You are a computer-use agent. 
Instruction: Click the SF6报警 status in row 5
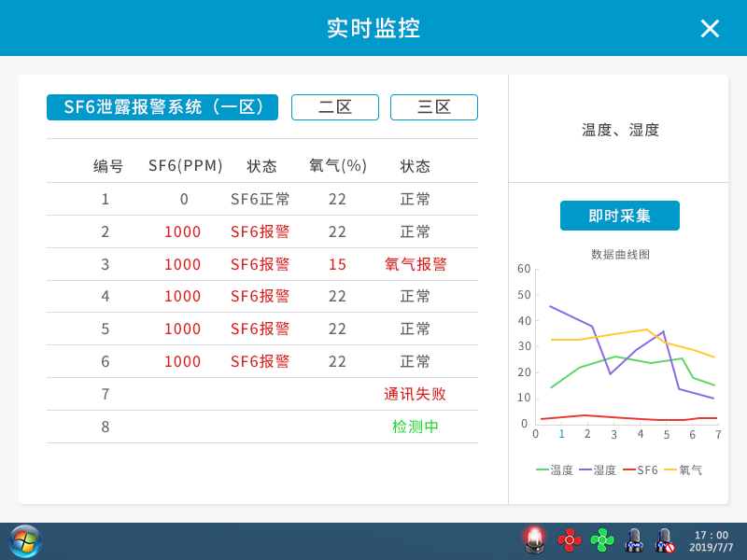(x=261, y=329)
